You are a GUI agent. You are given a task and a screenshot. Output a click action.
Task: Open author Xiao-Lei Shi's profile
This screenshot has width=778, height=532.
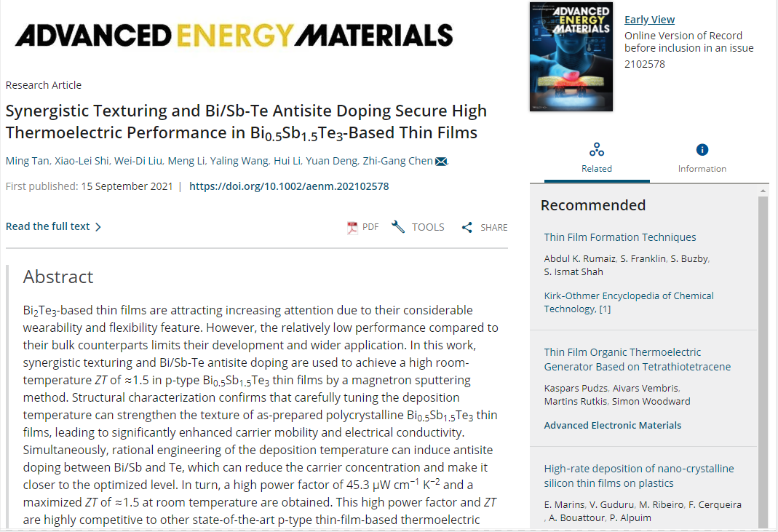81,162
